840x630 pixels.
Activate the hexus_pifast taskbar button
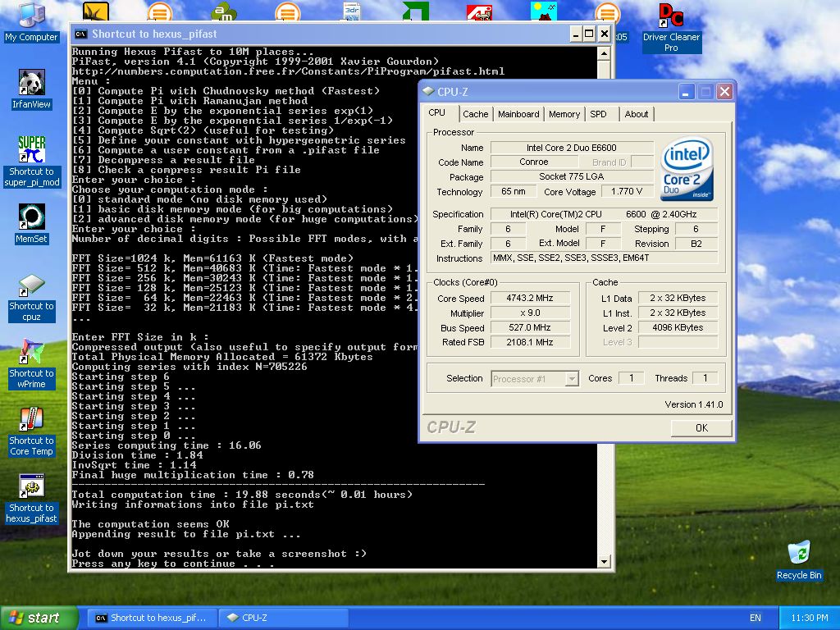pos(152,618)
